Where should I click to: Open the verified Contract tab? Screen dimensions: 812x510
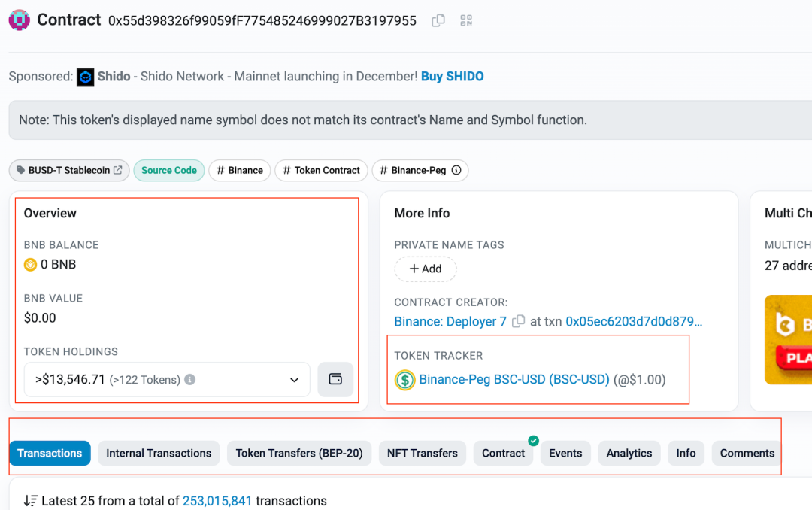(x=503, y=454)
